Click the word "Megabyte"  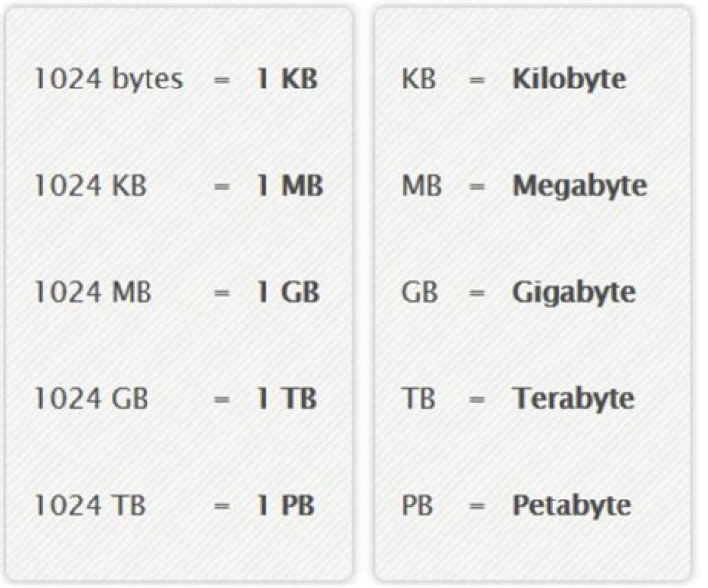(x=579, y=186)
